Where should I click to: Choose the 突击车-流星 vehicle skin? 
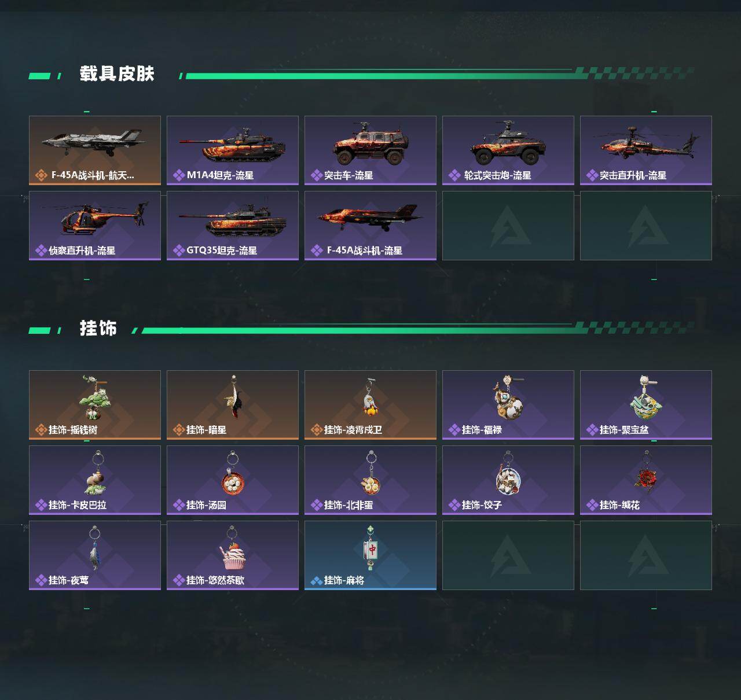click(x=370, y=150)
